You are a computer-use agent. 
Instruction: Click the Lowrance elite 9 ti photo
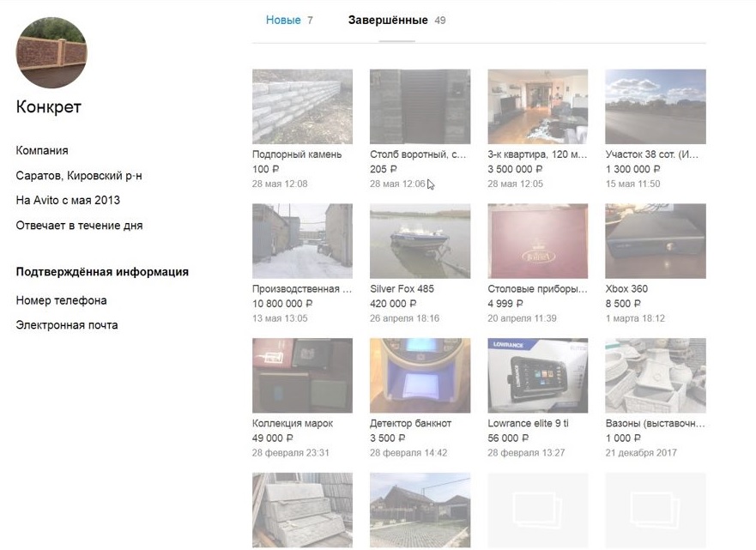pos(537,376)
